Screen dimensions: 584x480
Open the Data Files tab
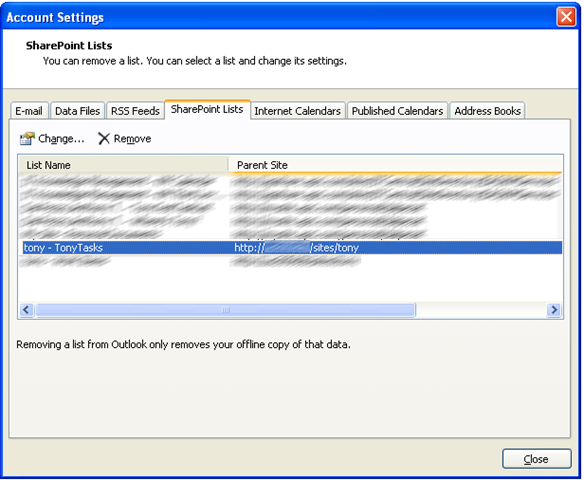pyautogui.click(x=77, y=111)
